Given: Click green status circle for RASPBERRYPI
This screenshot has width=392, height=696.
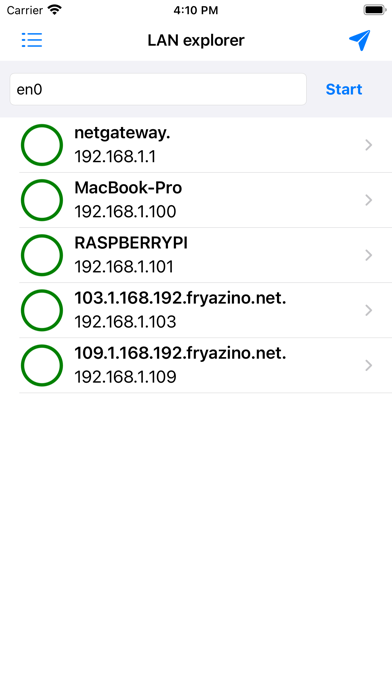Looking at the screenshot, I should [x=42, y=255].
